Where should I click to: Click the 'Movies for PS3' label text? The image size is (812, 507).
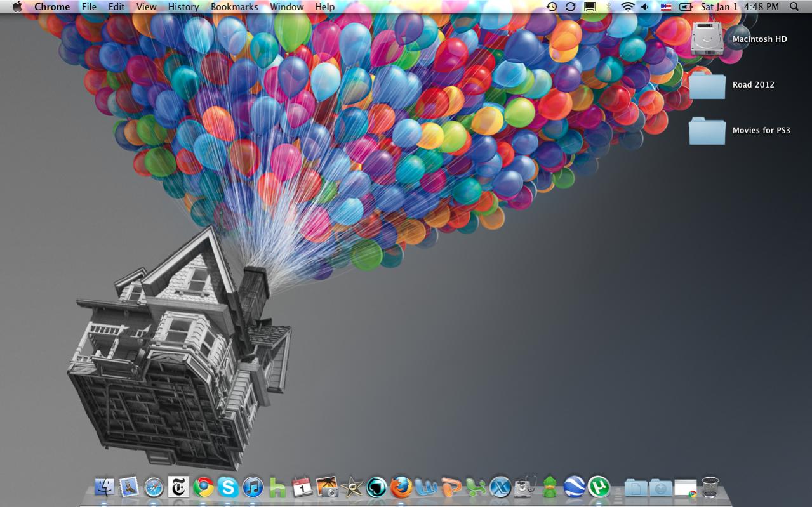[761, 130]
